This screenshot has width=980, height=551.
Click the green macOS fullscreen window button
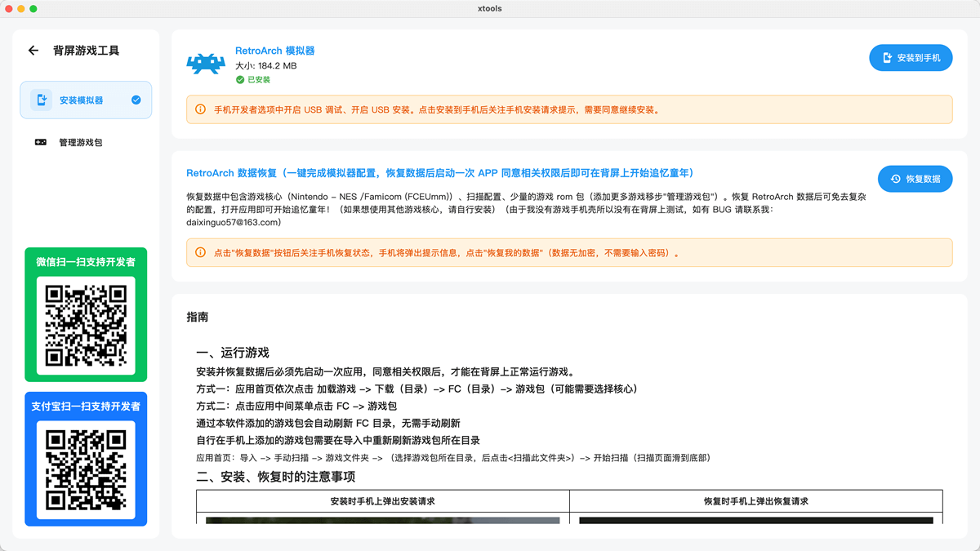coord(33,8)
